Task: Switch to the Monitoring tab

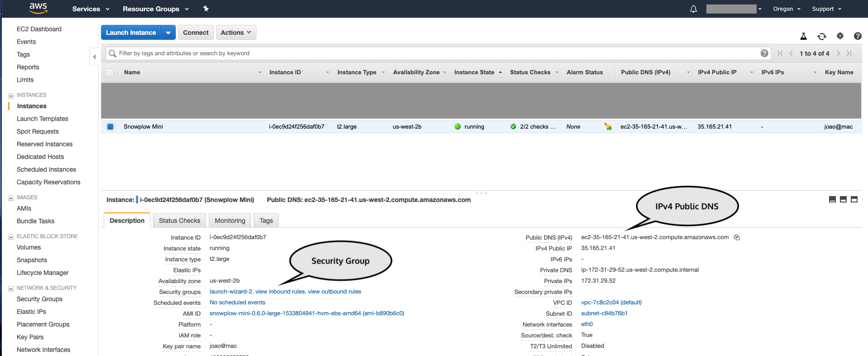Action: 230,221
